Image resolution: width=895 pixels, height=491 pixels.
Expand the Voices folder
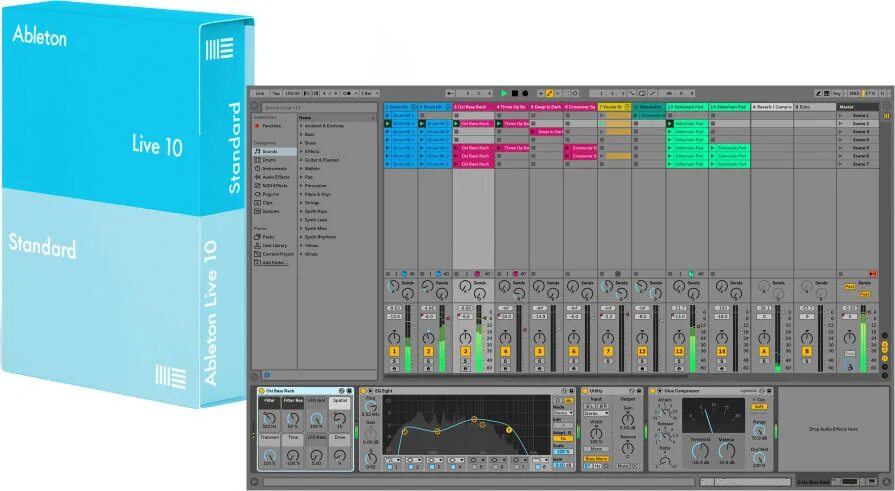pyautogui.click(x=301, y=246)
